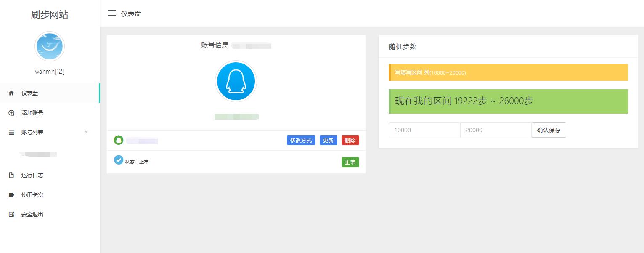This screenshot has height=253, width=644.
Task: Open the 仪表盘 menu item
Action: (x=30, y=93)
